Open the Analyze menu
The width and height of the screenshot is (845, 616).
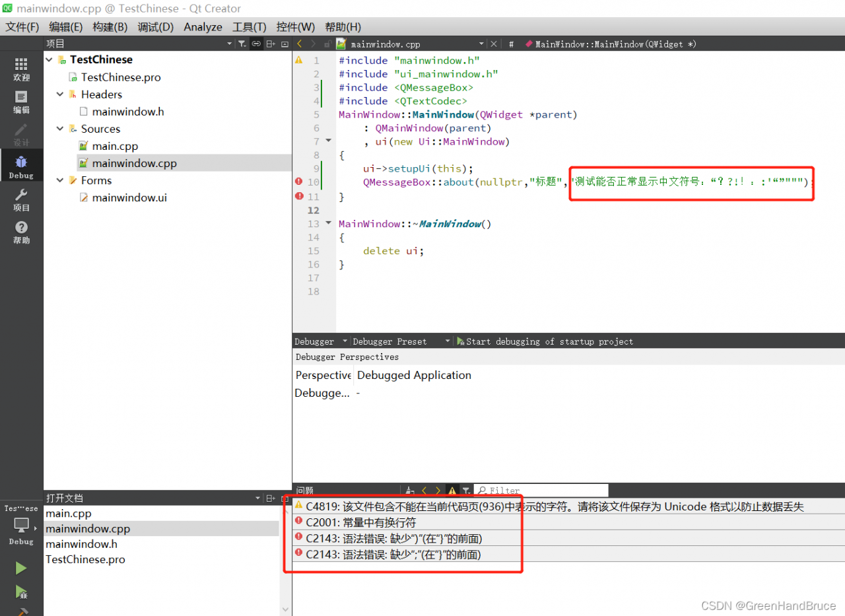203,27
